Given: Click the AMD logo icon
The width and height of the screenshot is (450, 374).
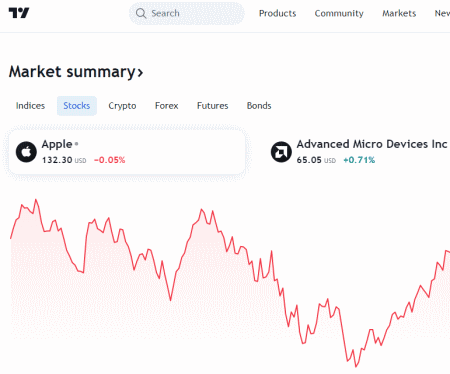Looking at the screenshot, I should point(281,152).
